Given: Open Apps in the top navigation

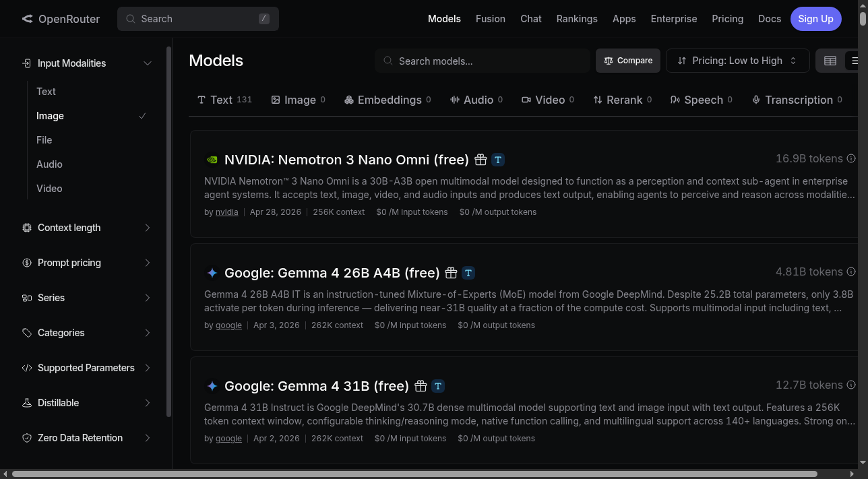Looking at the screenshot, I should [x=624, y=19].
